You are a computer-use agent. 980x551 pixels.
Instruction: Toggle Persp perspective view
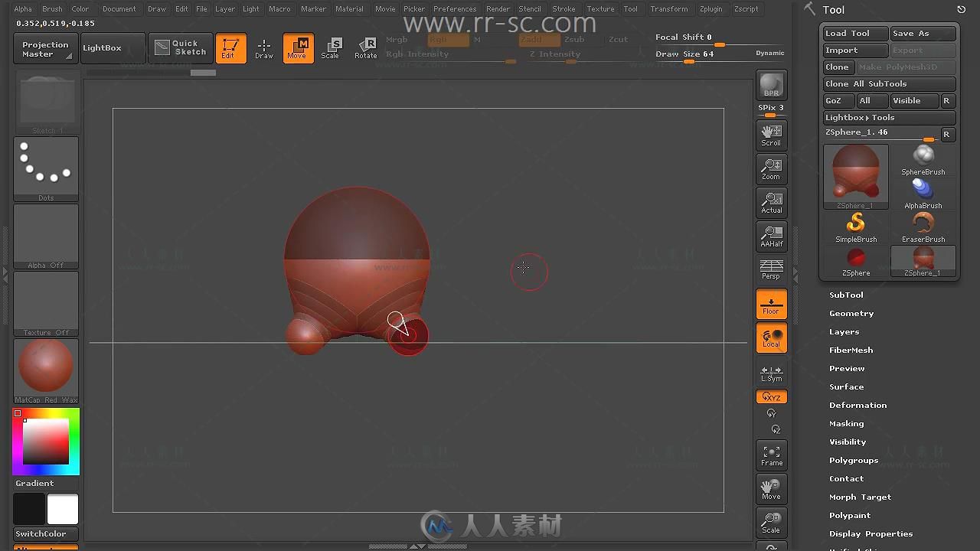click(x=771, y=269)
